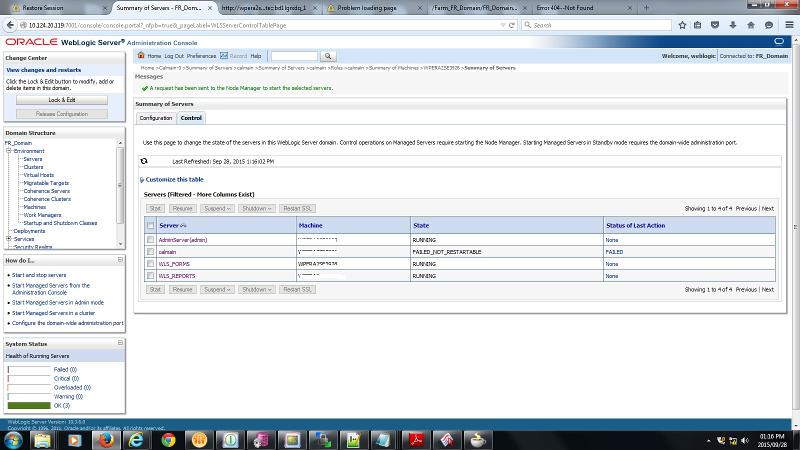Click Oracle help bubble icon top right
Viewport: 800px width, 450px height.
(779, 41)
